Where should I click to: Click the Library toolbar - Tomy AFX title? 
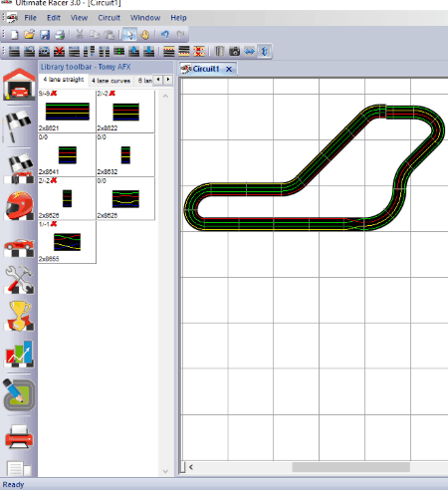(x=86, y=67)
